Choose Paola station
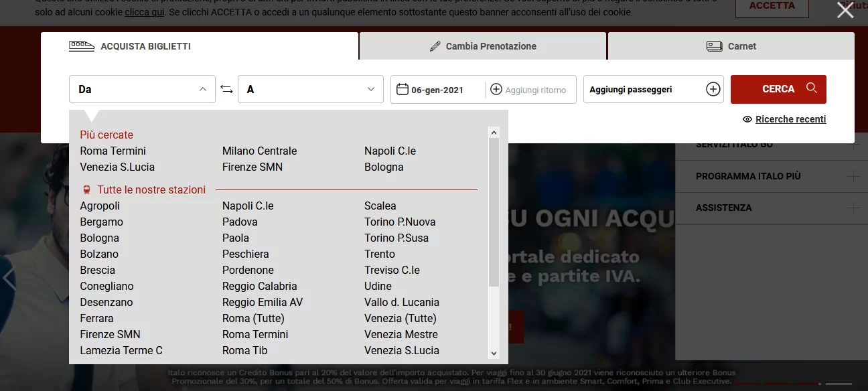The width and height of the screenshot is (868, 391). click(x=236, y=238)
